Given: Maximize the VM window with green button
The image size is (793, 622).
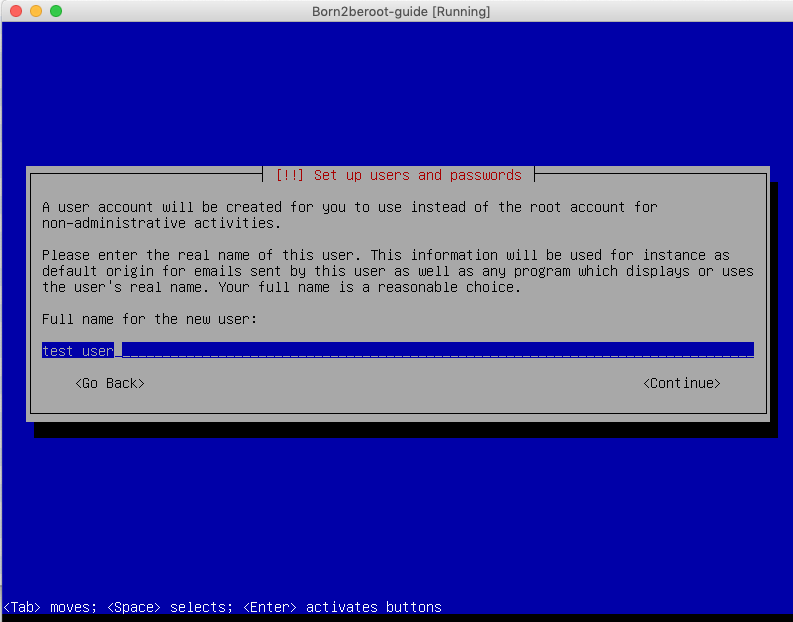Looking at the screenshot, I should pyautogui.click(x=56, y=11).
